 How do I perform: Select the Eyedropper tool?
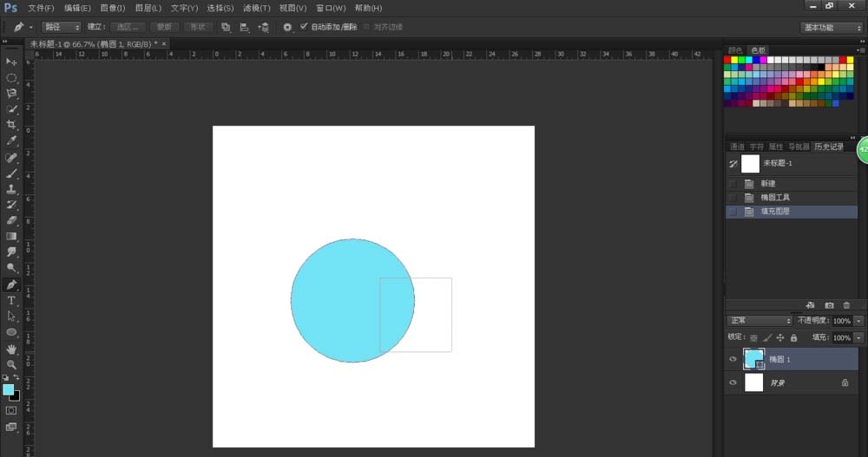click(12, 140)
